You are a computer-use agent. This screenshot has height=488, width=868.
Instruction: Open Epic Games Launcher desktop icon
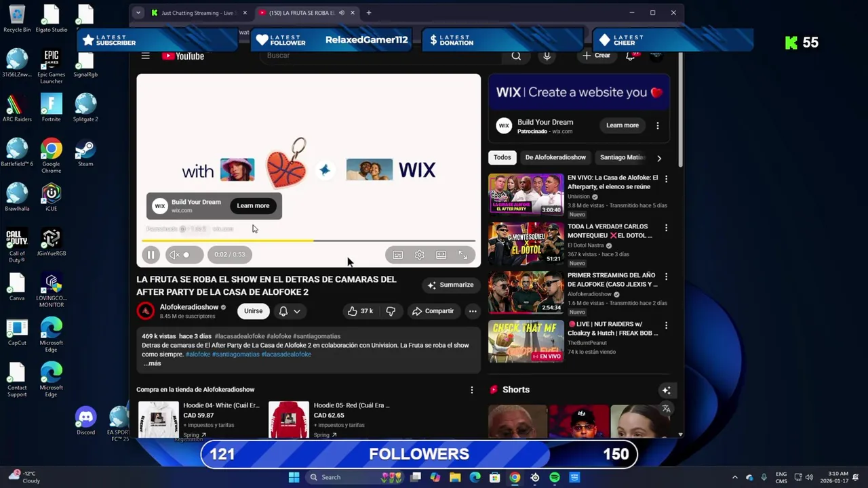[x=52, y=66]
